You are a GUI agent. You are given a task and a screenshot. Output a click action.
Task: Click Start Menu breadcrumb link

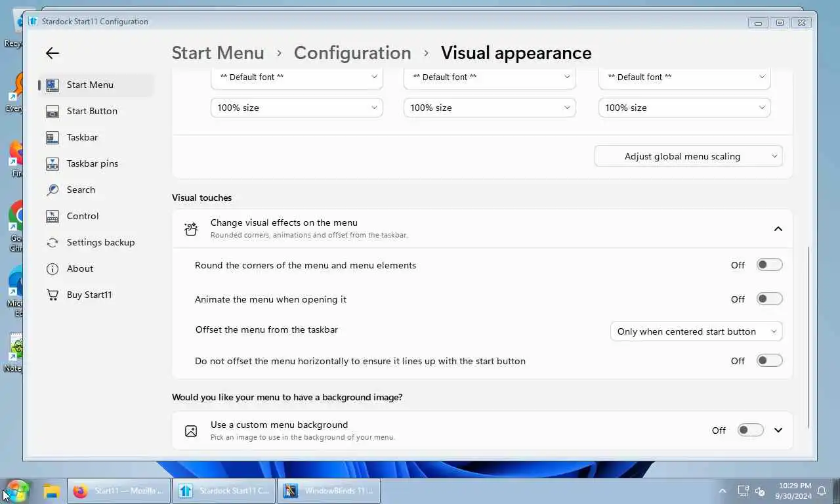[x=218, y=53]
